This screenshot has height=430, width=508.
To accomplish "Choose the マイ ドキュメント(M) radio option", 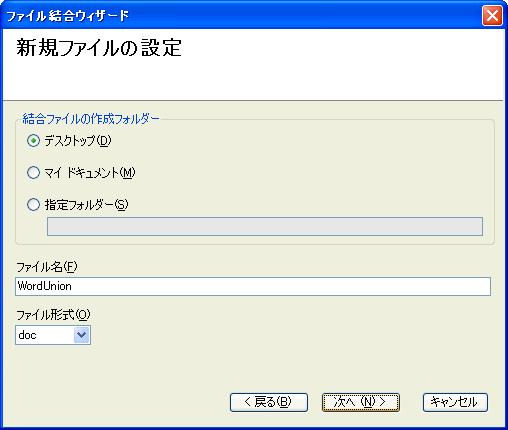I will 33,173.
